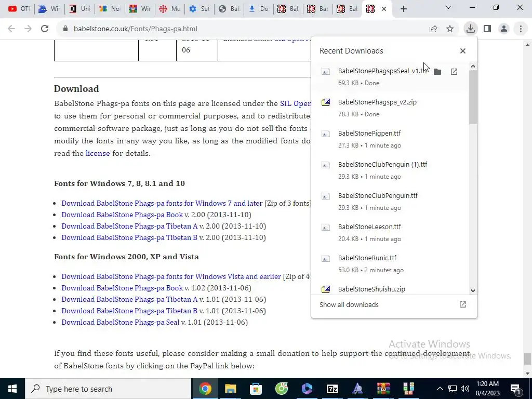Open BabelStonePhagspaSeal_v1.ttf with external-open icon
Screen dimensions: 532x399
pos(454,72)
